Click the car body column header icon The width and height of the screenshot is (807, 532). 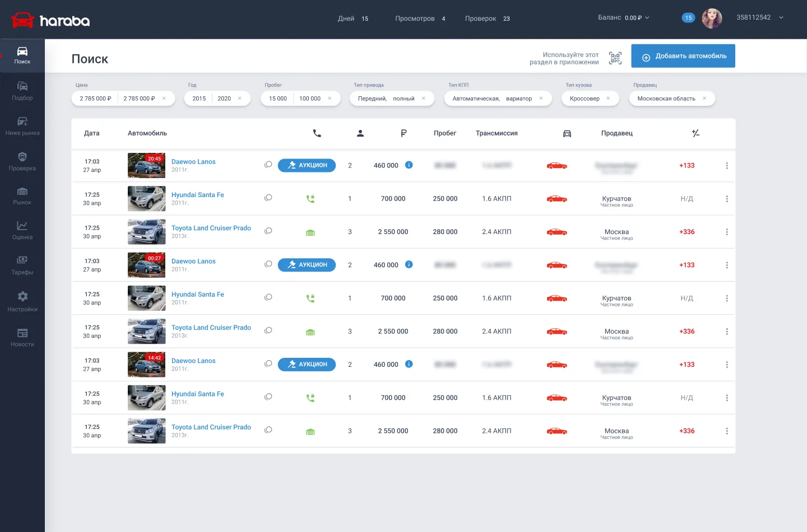click(x=567, y=133)
